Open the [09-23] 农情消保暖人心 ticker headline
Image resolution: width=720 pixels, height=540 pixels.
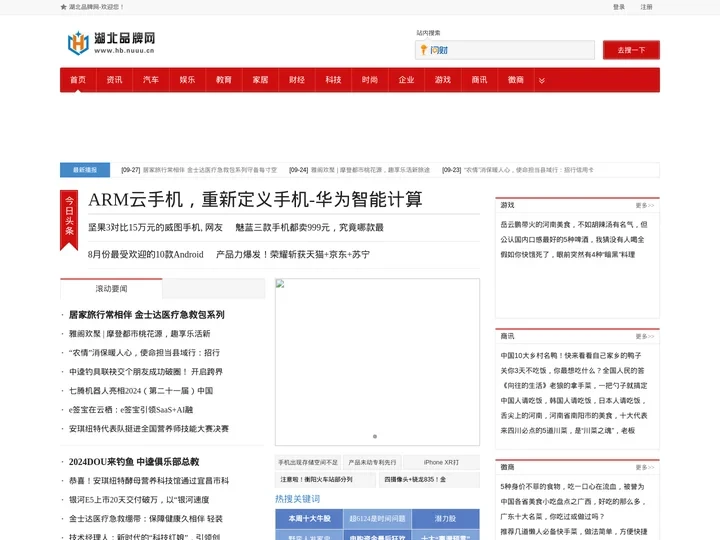click(518, 170)
